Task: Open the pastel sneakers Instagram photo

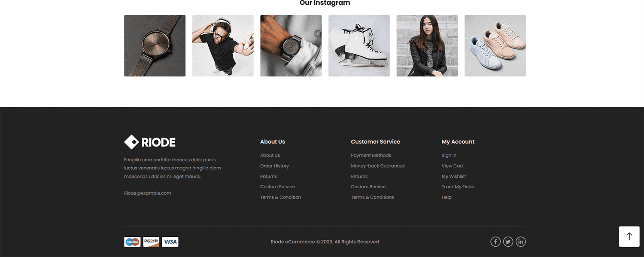Action: point(495,46)
